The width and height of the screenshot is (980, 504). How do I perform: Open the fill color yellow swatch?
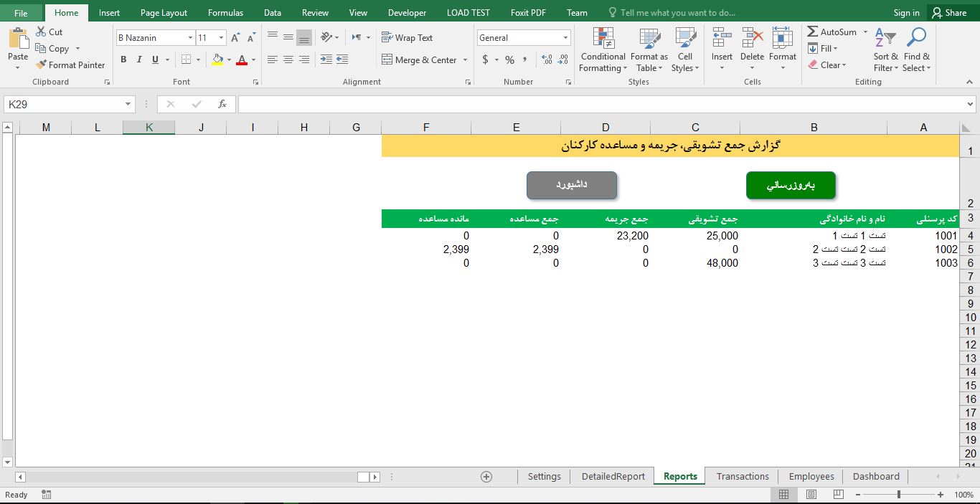pyautogui.click(x=217, y=60)
